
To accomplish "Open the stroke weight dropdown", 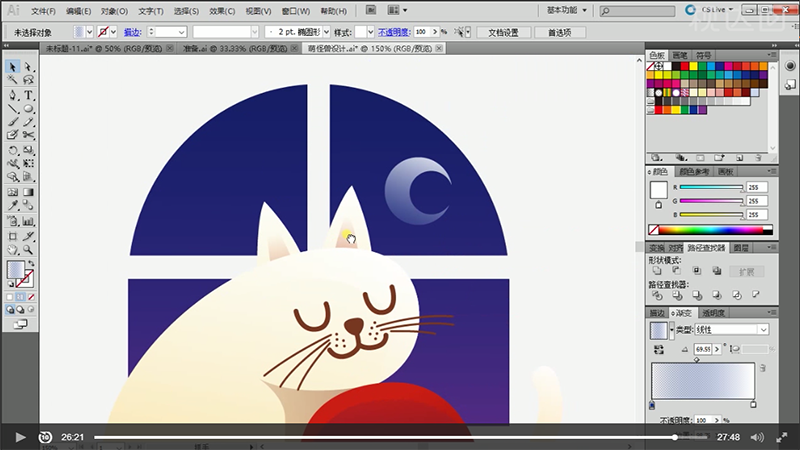I will tap(181, 32).
